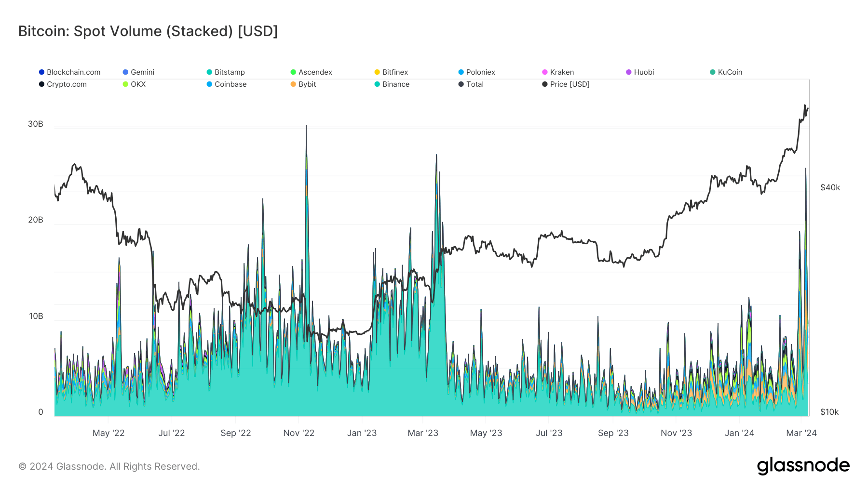Viewport: 868px width, 488px height.
Task: Toggle the Blockchain.com legend series
Action: [x=73, y=72]
